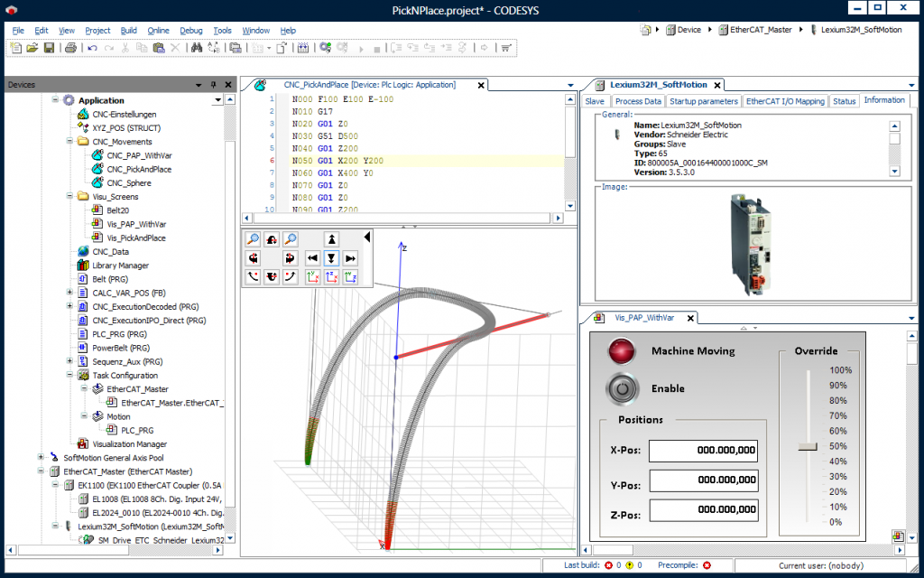Screen dimensions: 924x578
Task: Open the Online menu
Action: pos(158,30)
